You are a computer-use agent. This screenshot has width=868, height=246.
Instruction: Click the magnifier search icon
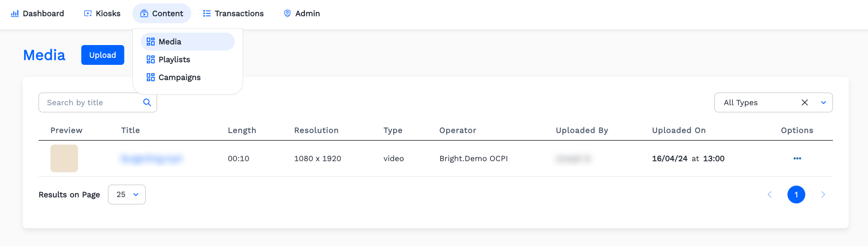click(147, 102)
